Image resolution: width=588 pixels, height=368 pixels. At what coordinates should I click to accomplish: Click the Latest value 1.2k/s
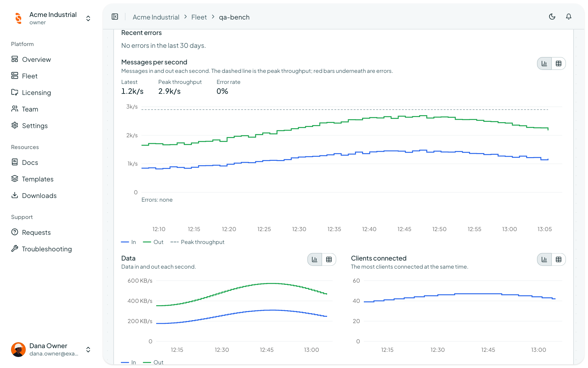pyautogui.click(x=132, y=91)
